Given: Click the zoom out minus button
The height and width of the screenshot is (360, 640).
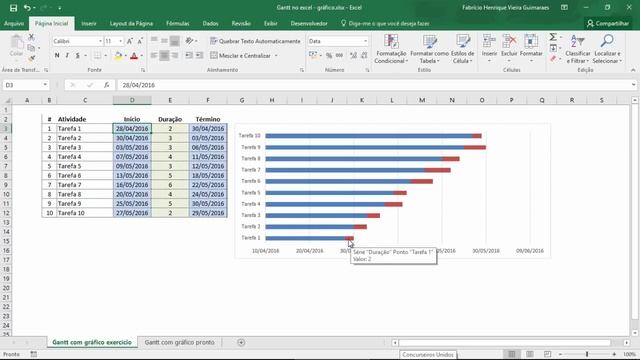Looking at the screenshot, I should pos(560,354).
